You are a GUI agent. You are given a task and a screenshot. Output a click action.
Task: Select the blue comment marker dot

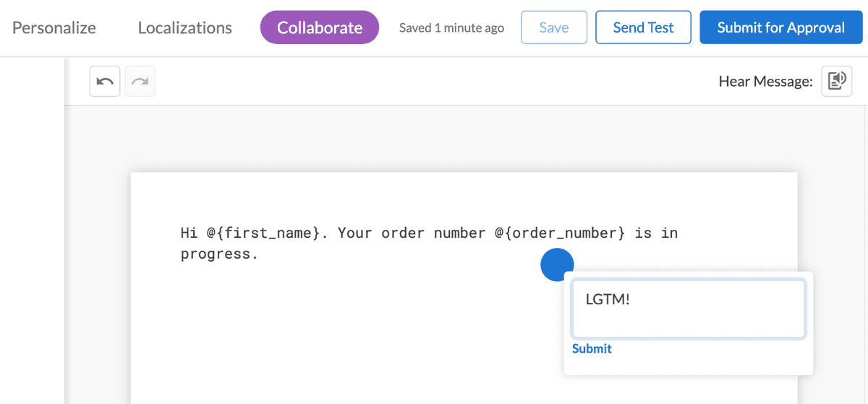pyautogui.click(x=557, y=265)
